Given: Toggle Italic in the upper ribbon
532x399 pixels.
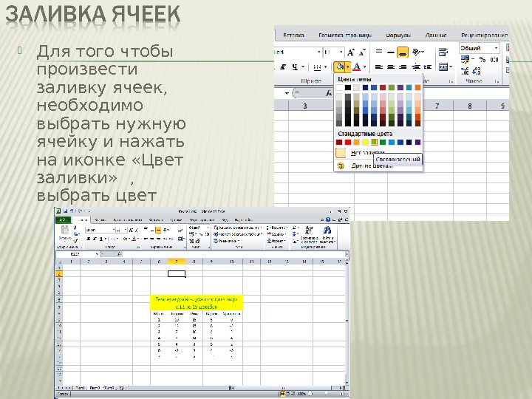Looking at the screenshot, I should [x=282, y=66].
